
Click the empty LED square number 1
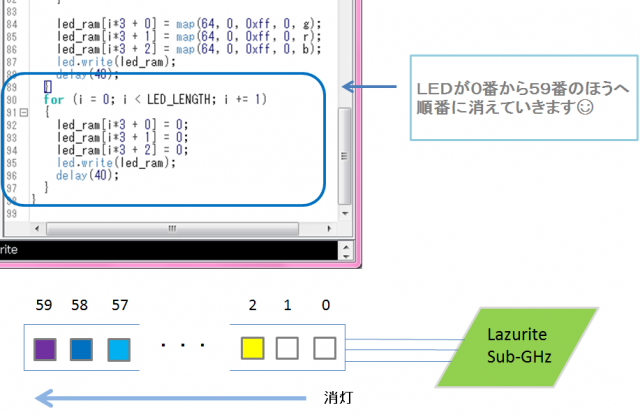coord(287,348)
